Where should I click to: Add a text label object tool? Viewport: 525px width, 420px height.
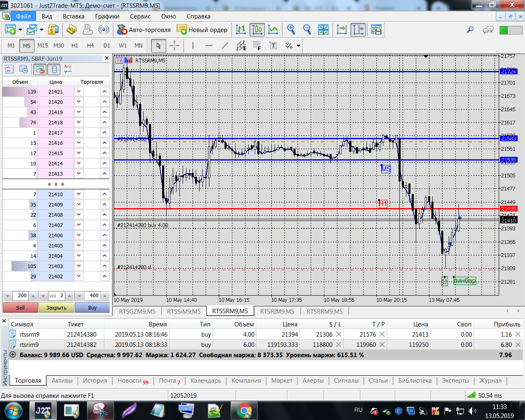click(x=273, y=46)
